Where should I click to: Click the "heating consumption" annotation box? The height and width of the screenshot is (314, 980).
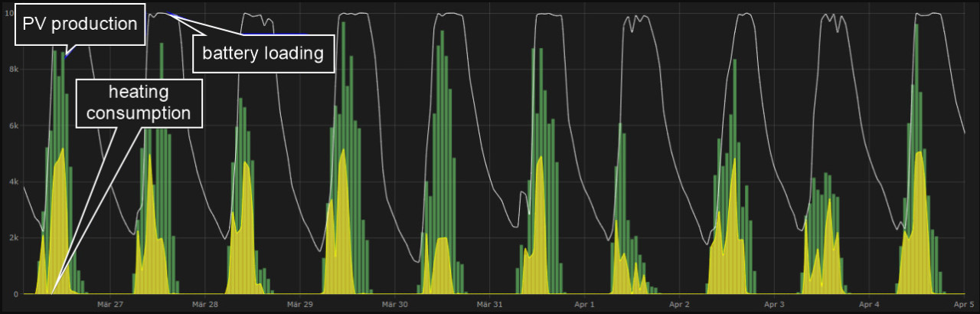point(139,103)
